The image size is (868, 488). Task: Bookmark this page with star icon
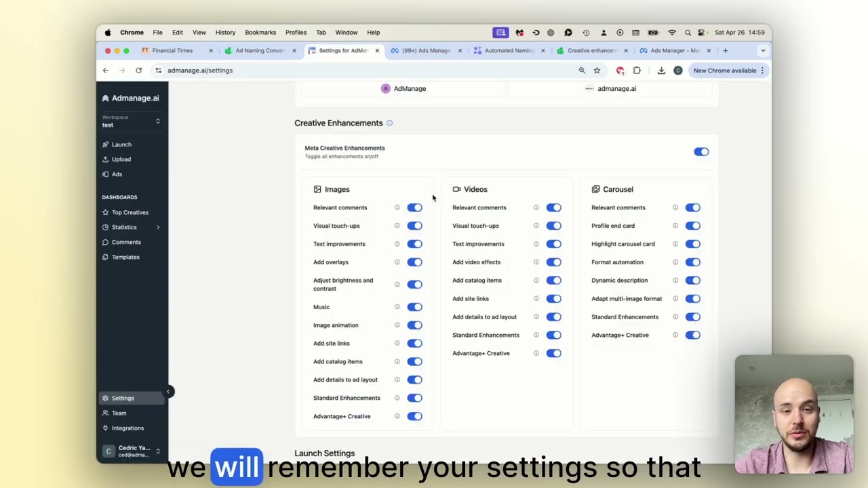pyautogui.click(x=597, y=70)
